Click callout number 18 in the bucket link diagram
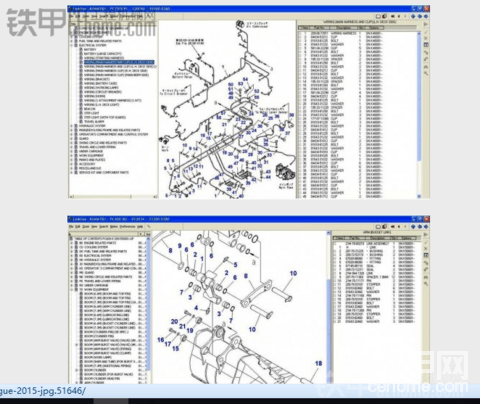 [319, 363]
